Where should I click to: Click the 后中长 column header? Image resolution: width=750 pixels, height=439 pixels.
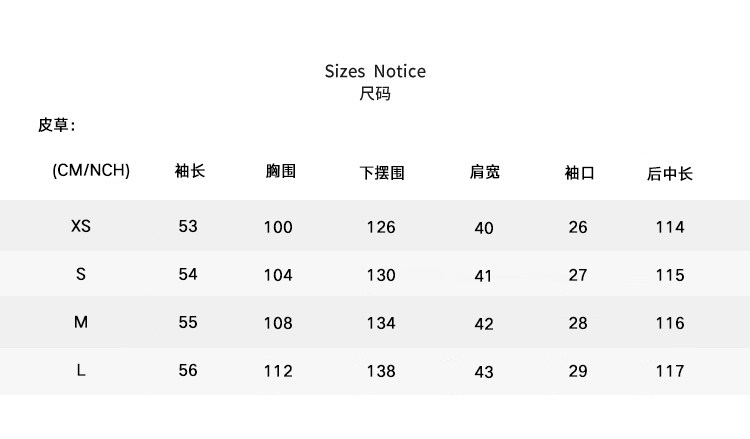pyautogui.click(x=670, y=173)
